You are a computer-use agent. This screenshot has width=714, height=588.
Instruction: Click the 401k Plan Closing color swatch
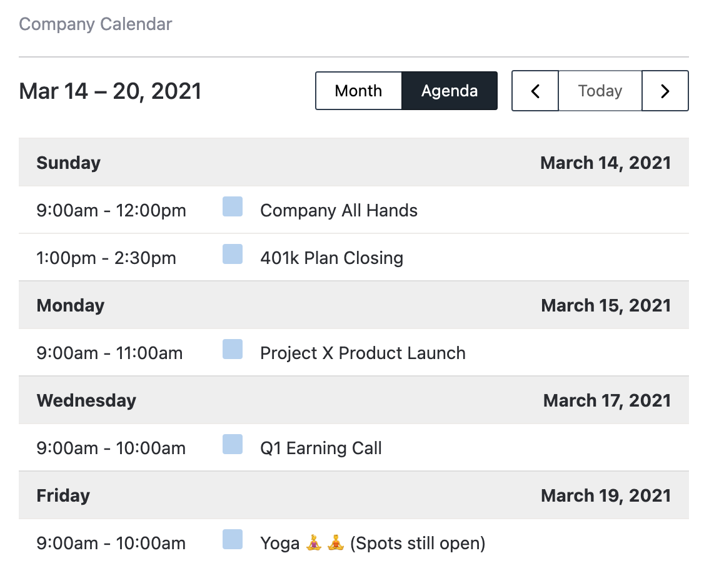point(233,254)
